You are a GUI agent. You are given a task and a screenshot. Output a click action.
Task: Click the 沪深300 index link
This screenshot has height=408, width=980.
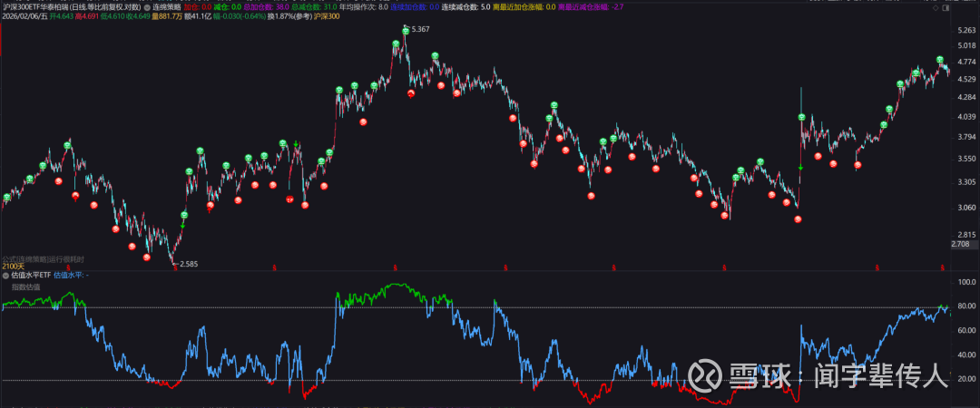point(326,16)
